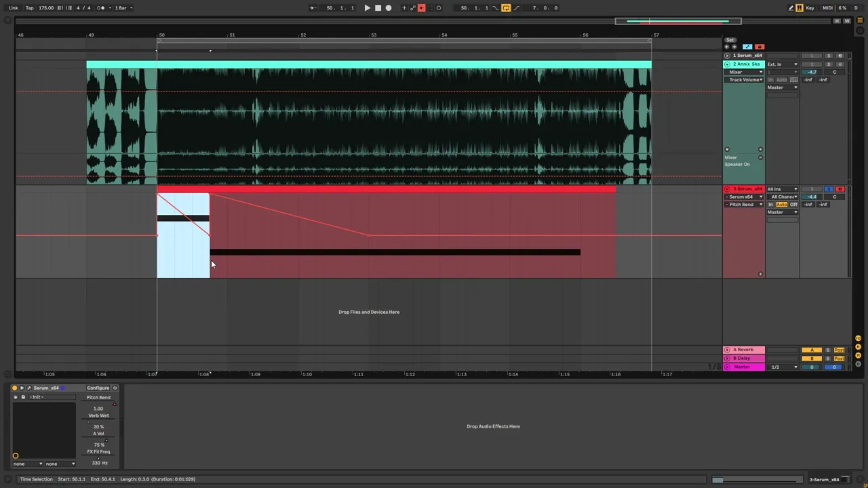Viewport: 868px width, 488px height.
Task: Toggle Draw Mode pencil icon
Action: tap(791, 8)
